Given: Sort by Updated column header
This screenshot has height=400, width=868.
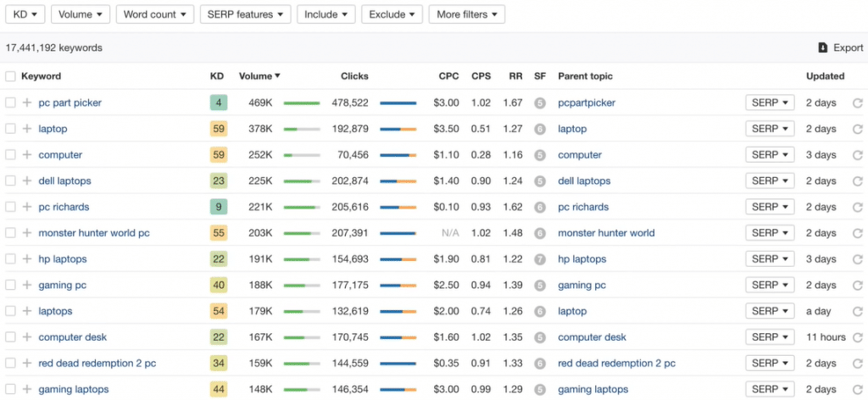Looking at the screenshot, I should point(825,76).
